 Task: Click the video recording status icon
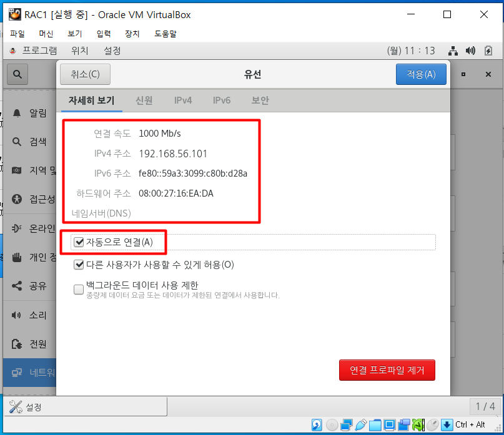coord(404,425)
